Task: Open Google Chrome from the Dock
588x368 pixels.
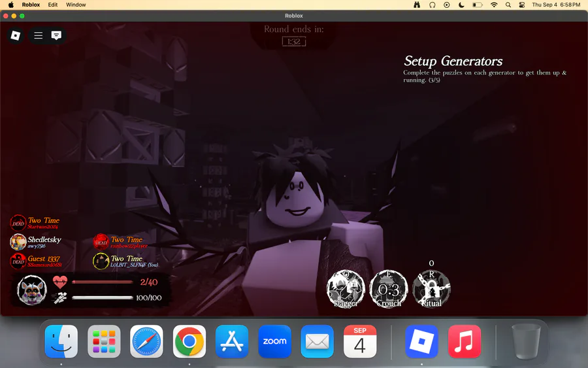Action: (x=189, y=341)
